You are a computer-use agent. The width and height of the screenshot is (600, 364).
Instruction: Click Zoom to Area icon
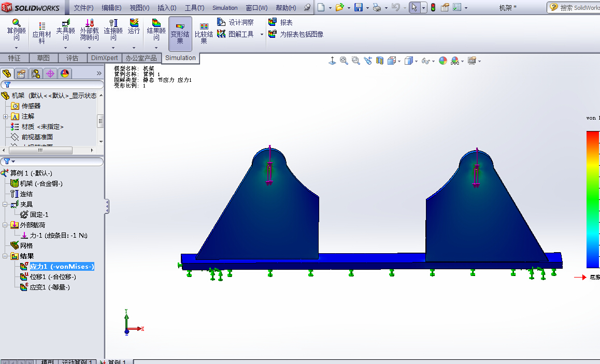(x=356, y=61)
